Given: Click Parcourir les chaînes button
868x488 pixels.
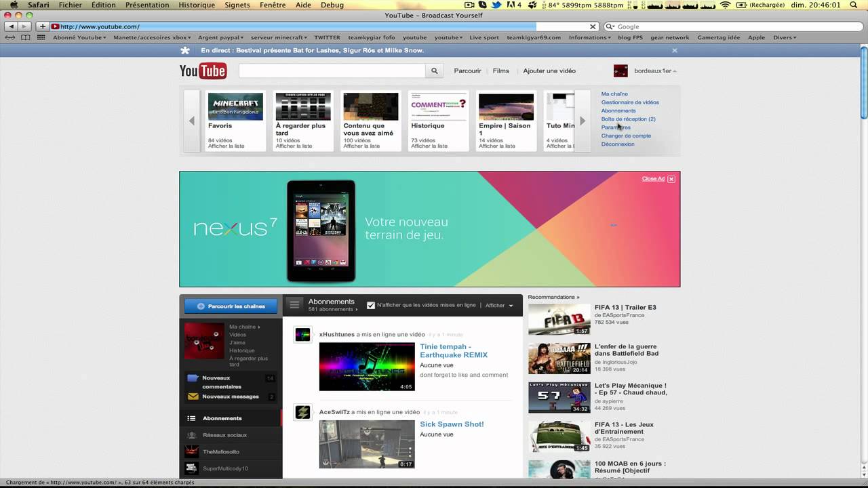Looking at the screenshot, I should pos(231,306).
